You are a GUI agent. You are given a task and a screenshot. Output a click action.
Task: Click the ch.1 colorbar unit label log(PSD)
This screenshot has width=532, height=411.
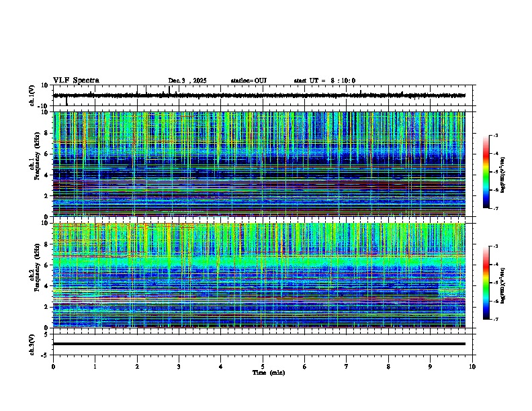tap(503, 175)
